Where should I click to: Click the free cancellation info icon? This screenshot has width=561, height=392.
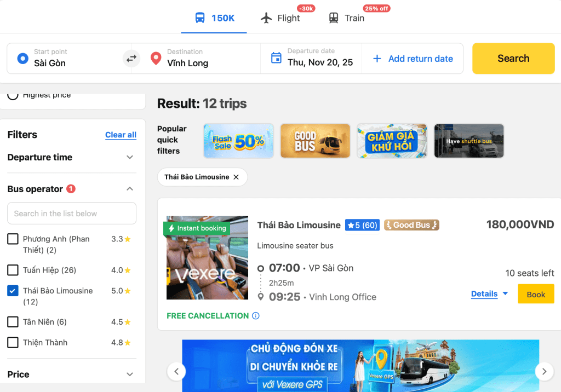pos(255,315)
